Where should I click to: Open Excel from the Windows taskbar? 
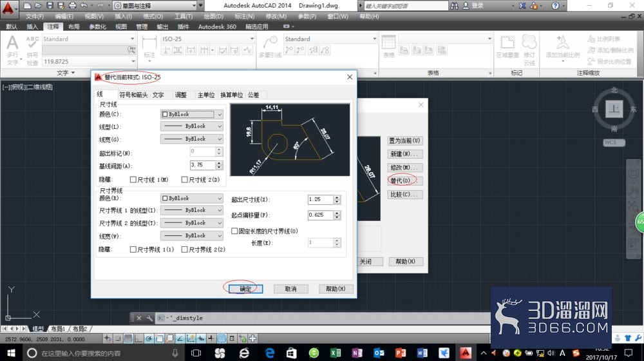click(336, 353)
